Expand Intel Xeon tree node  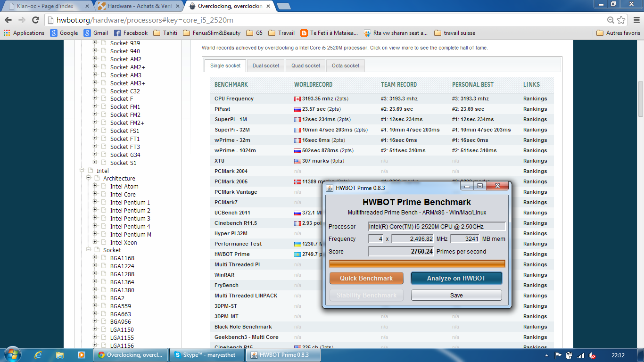click(x=95, y=242)
